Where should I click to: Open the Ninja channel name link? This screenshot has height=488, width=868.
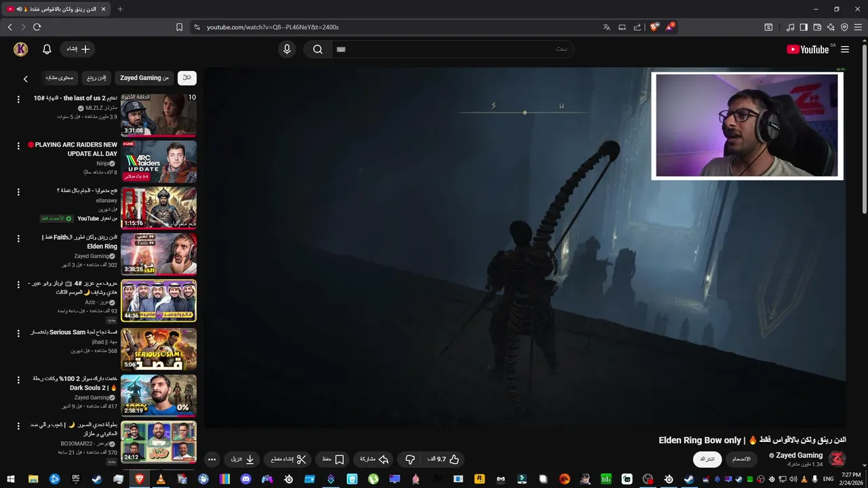102,163
